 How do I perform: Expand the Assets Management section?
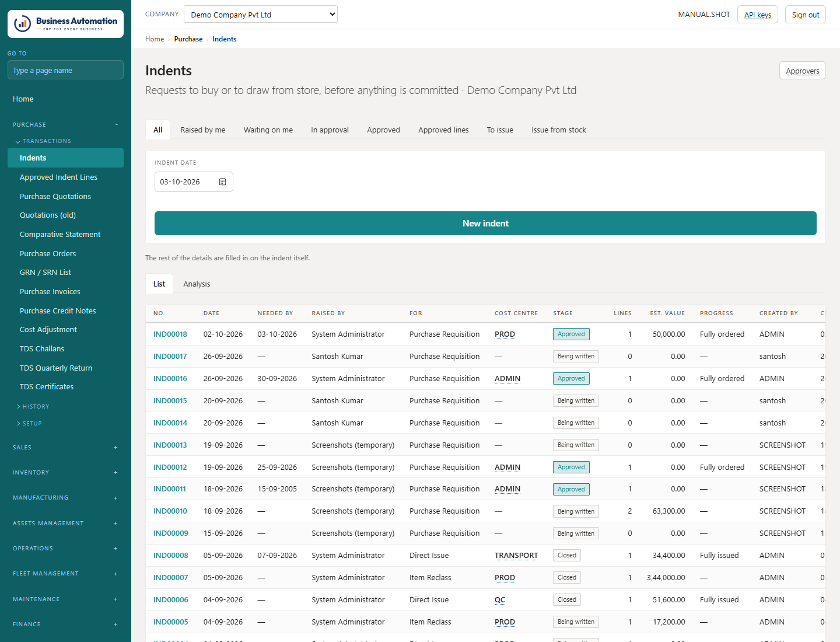coord(65,524)
